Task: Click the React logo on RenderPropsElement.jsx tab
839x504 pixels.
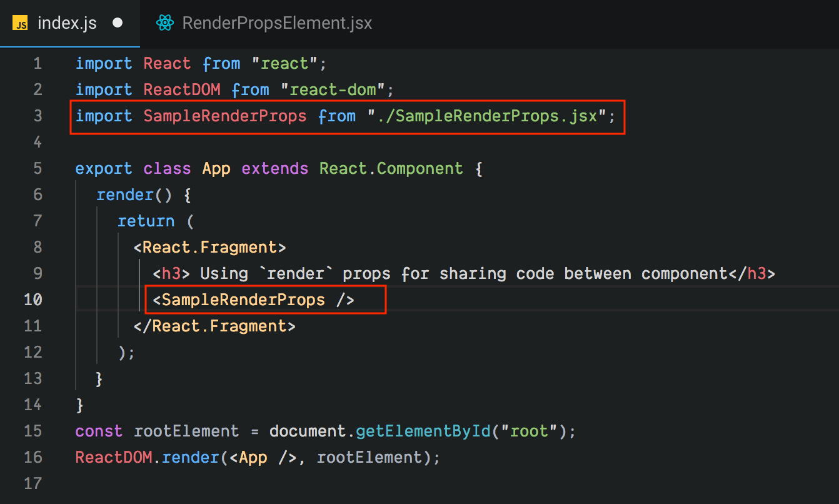Action: tap(164, 23)
